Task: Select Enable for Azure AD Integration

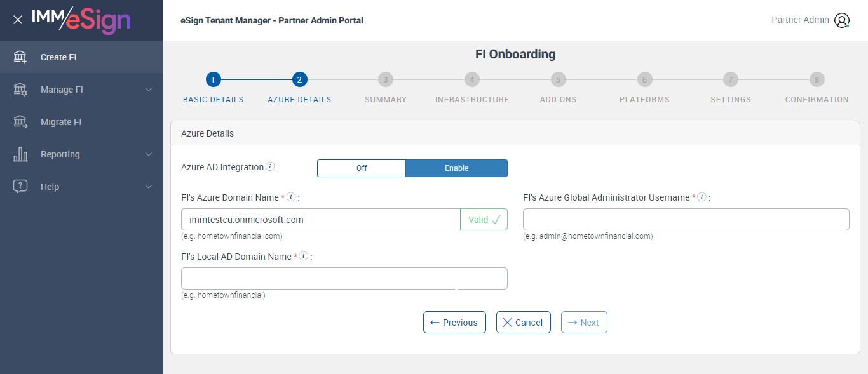Action: click(x=456, y=168)
